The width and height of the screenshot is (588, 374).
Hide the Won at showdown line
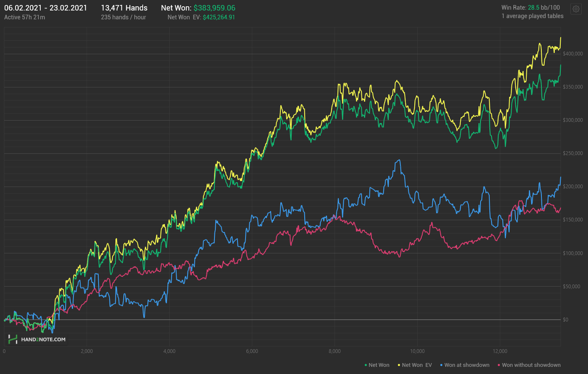pos(467,365)
